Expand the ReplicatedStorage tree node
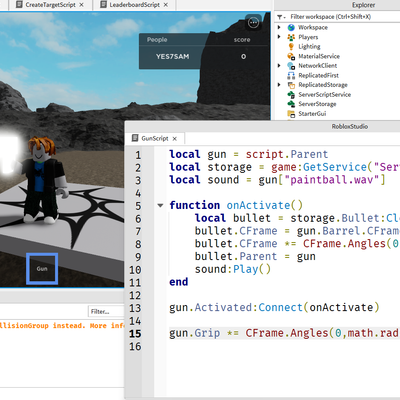Viewport: 400px width, 400px height. click(279, 85)
